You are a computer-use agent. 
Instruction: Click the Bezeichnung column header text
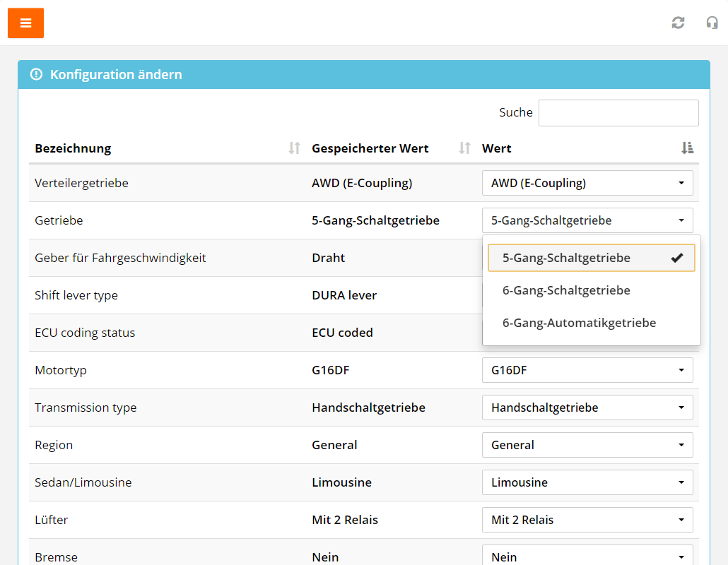click(x=73, y=148)
